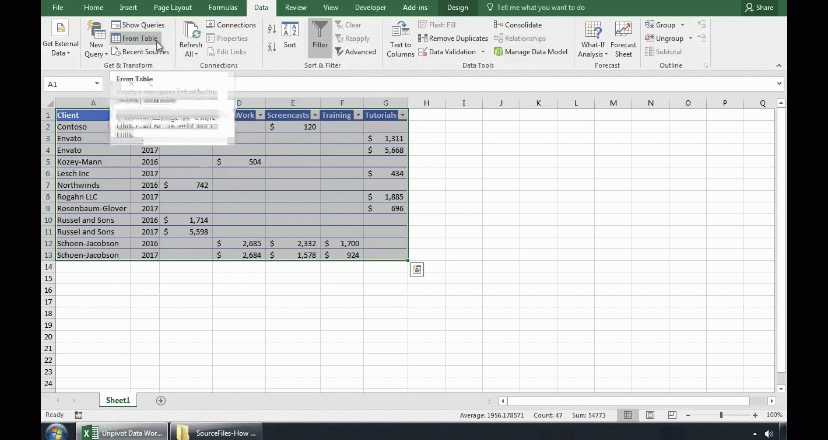This screenshot has height=440, width=828.
Task: Click the Consolidate icon
Action: pos(498,25)
